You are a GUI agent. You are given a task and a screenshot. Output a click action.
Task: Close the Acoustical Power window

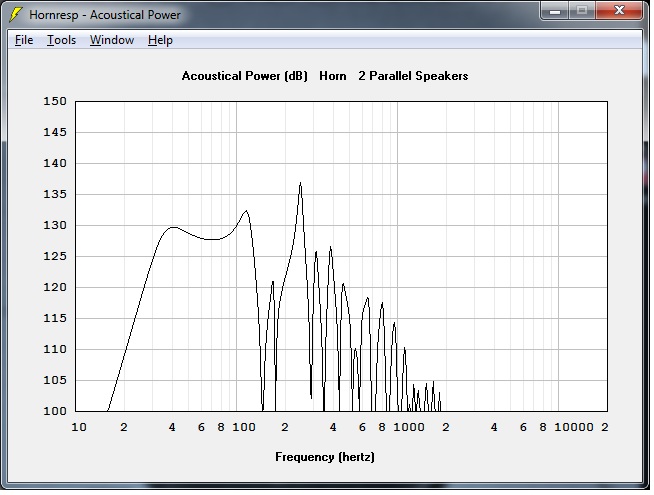pyautogui.click(x=619, y=11)
